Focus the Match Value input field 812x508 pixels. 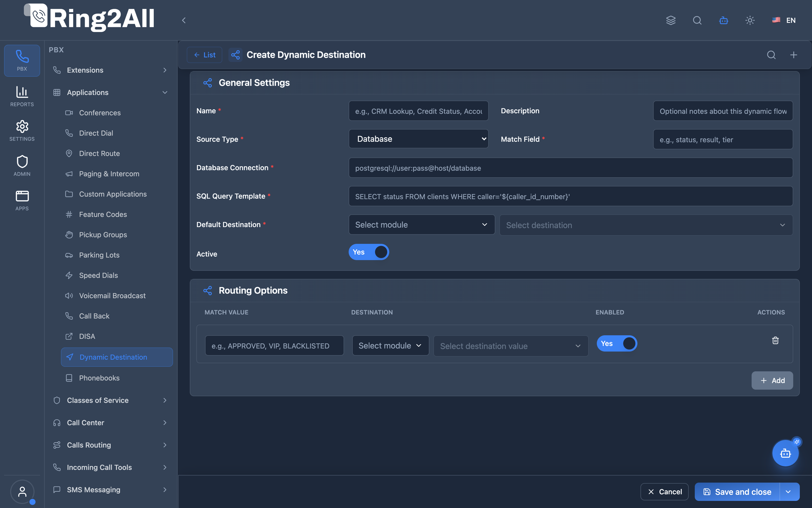click(x=274, y=345)
